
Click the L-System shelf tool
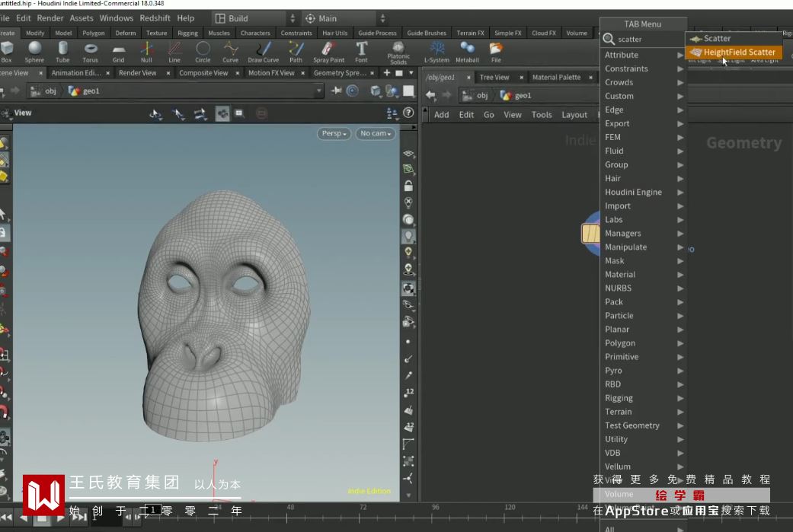coord(436,51)
